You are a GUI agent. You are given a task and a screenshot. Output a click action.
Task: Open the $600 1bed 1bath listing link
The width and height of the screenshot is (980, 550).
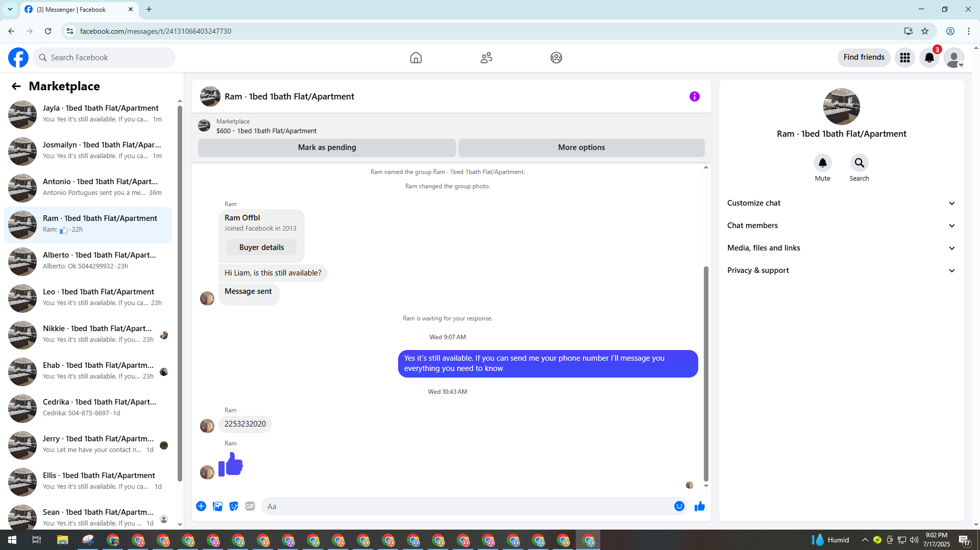pos(266,131)
